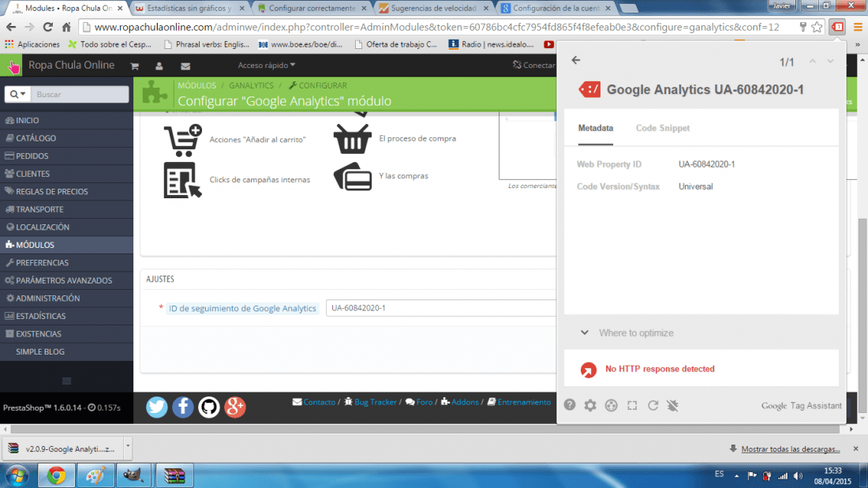Switch to Estadísticas sin gráficos browser tab
The height and width of the screenshot is (488, 868).
[189, 9]
